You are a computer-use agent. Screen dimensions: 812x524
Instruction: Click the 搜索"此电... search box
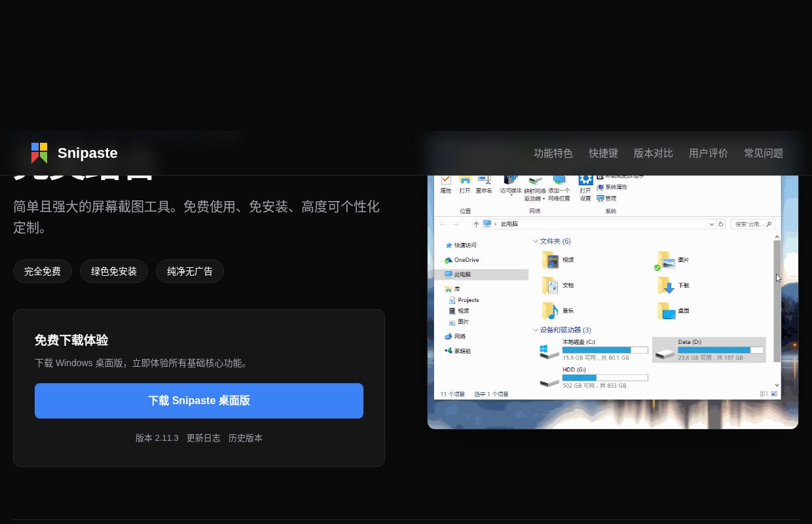753,224
